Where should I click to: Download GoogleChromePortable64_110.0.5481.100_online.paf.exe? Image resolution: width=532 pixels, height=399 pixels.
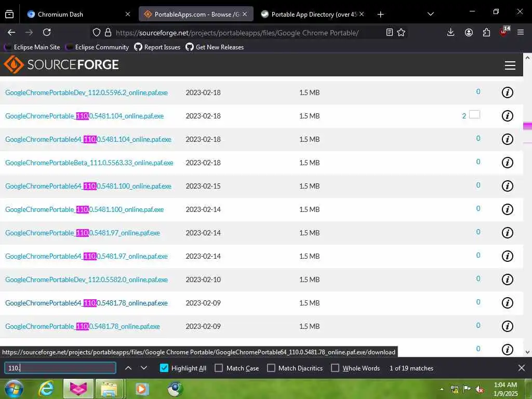[88, 187]
